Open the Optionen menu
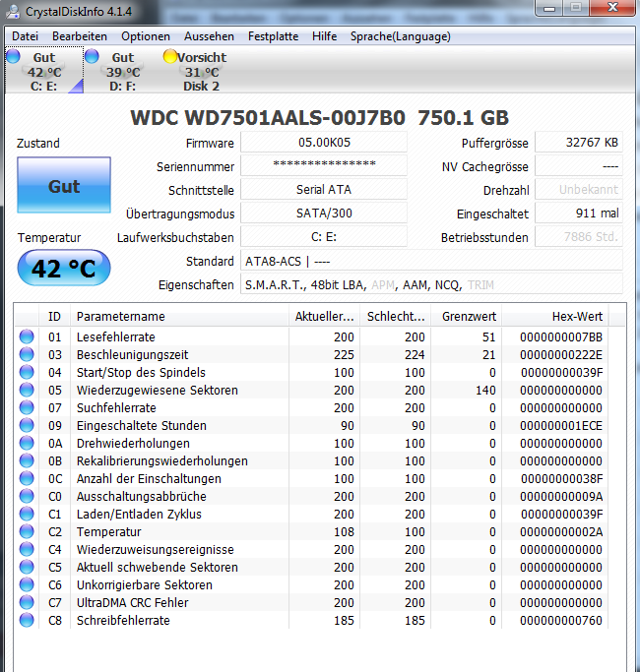Viewport: 640px width, 672px height. coord(146,36)
